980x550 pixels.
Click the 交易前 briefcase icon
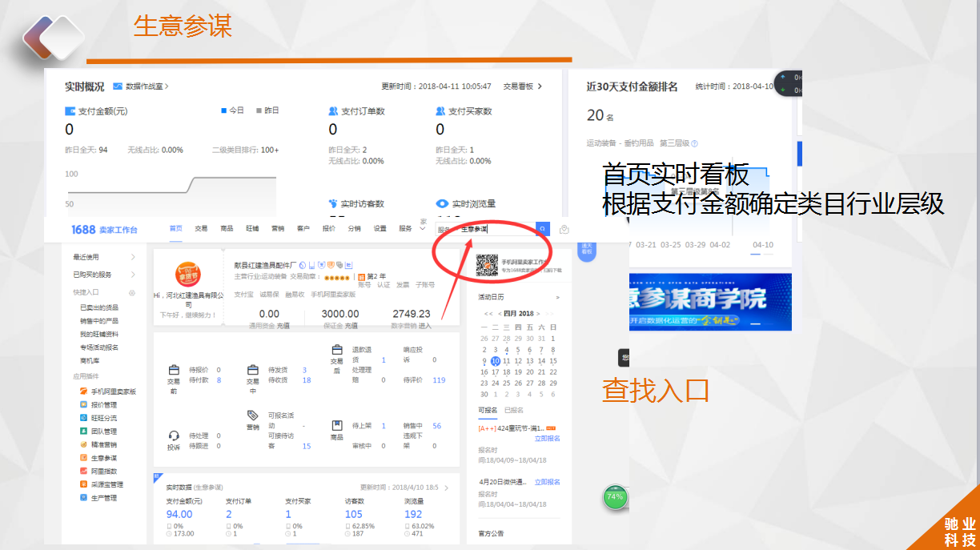click(174, 371)
